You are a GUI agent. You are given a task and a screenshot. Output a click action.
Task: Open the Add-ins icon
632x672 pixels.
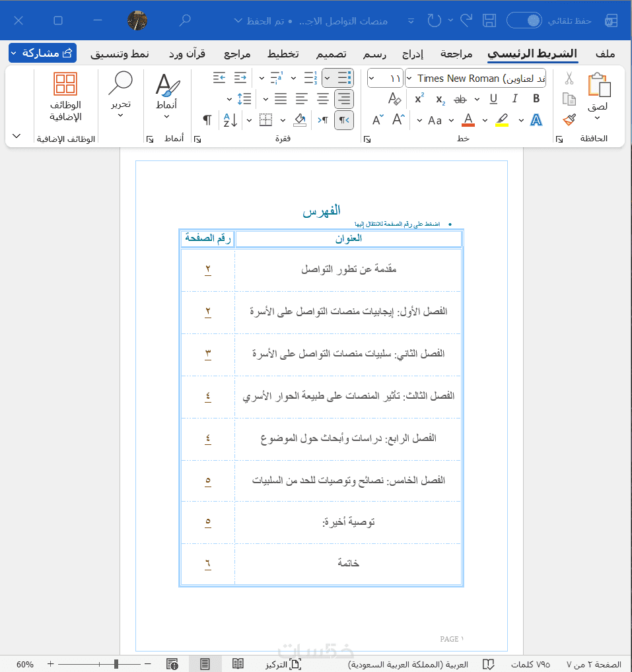(65, 83)
